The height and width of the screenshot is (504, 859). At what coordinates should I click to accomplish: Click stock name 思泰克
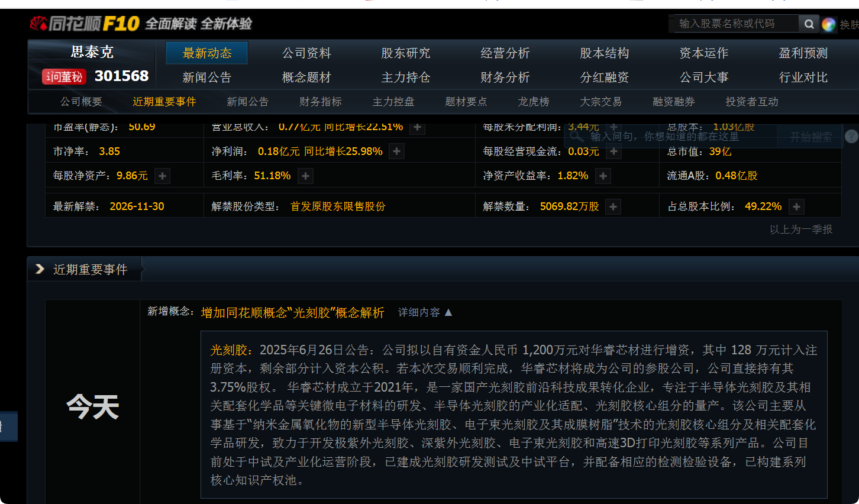(x=92, y=52)
